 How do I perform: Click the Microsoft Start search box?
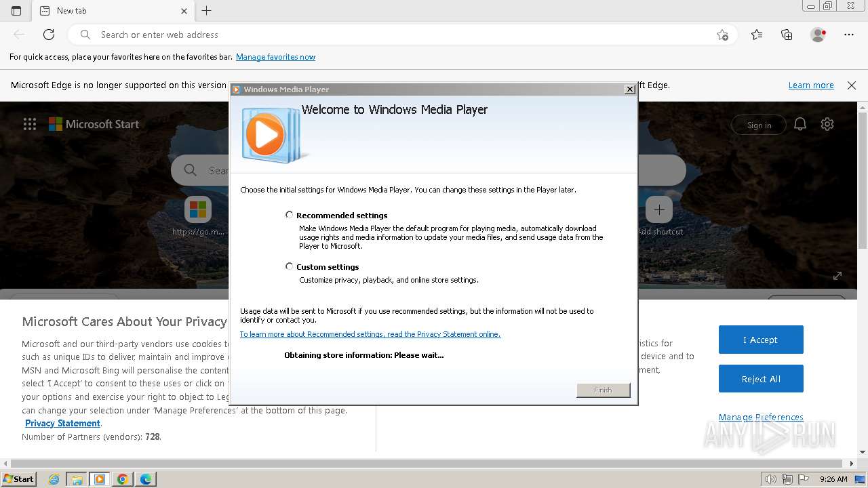tap(428, 170)
